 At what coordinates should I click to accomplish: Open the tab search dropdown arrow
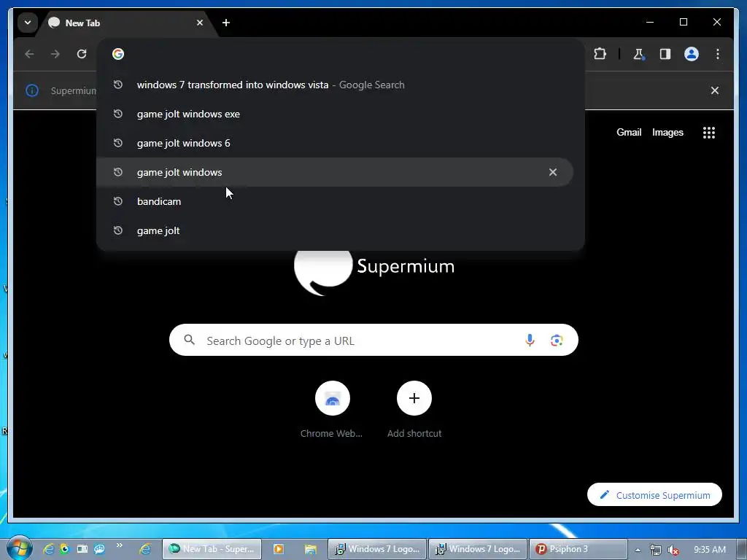28,23
